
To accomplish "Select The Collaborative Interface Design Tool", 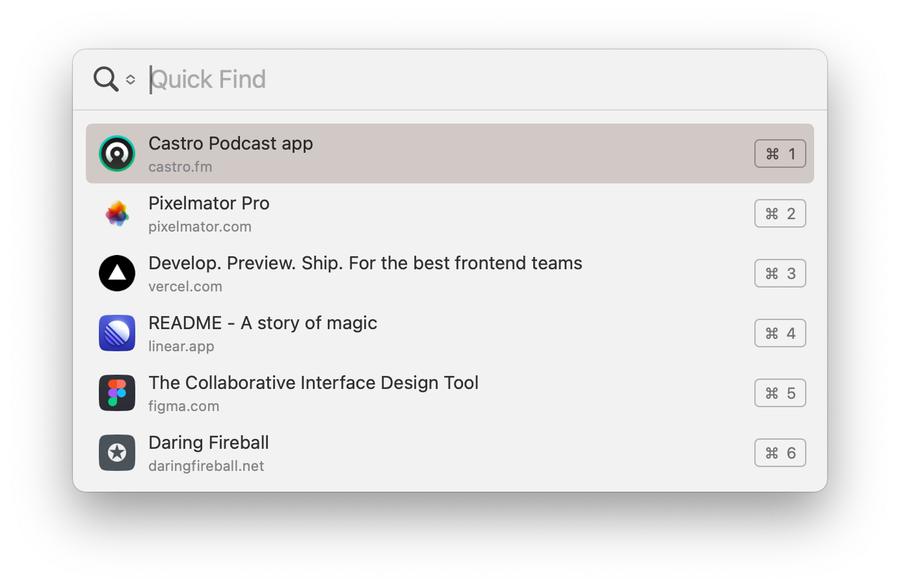I will tap(313, 383).
